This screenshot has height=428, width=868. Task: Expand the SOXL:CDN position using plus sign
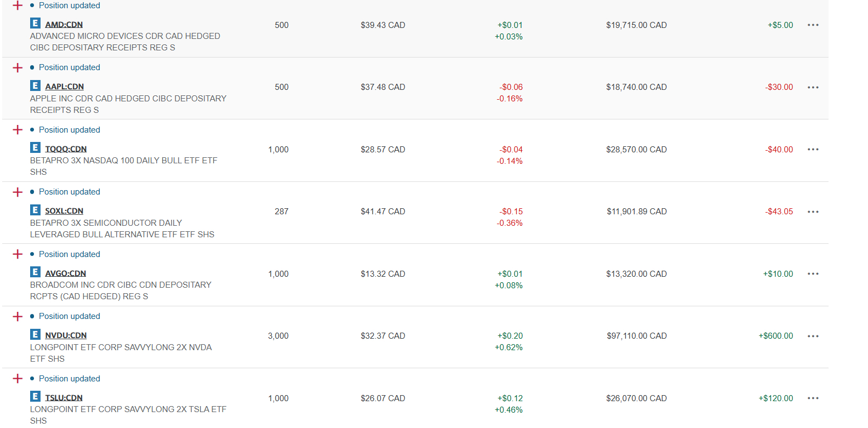[18, 192]
